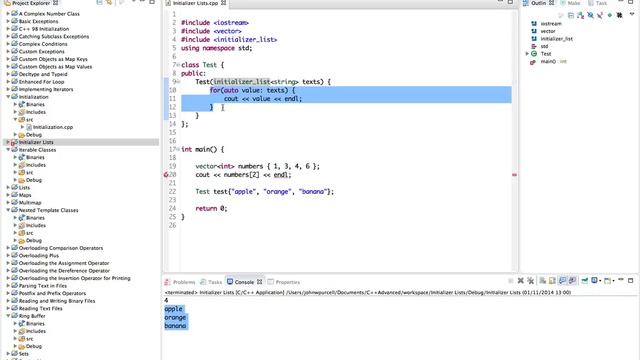Toggle Hide Inactive Elements in Outline
Viewport: 640px width, 360px height.
point(619,15)
